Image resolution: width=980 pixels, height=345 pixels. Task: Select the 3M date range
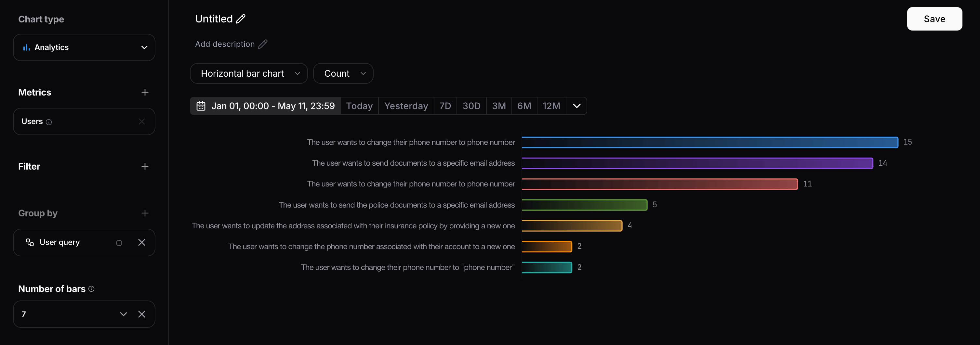(499, 106)
